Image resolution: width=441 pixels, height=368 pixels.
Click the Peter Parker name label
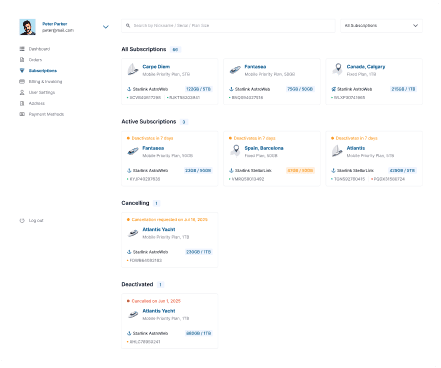tap(55, 24)
